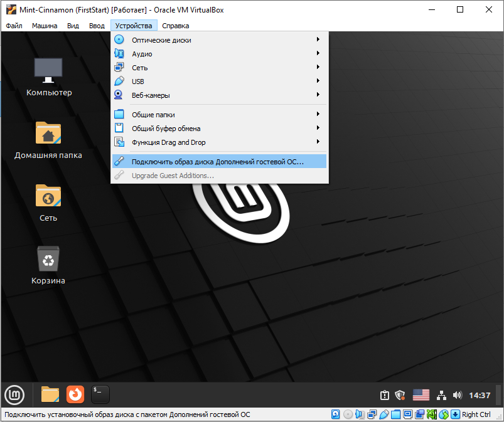Expand the Сеть submenu arrow
The image size is (504, 422).
tap(318, 67)
